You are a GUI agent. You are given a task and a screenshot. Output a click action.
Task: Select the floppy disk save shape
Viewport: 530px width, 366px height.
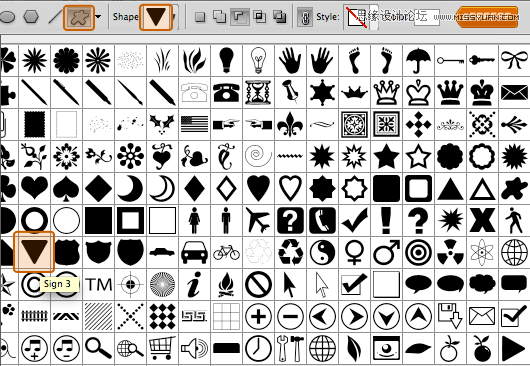451,317
